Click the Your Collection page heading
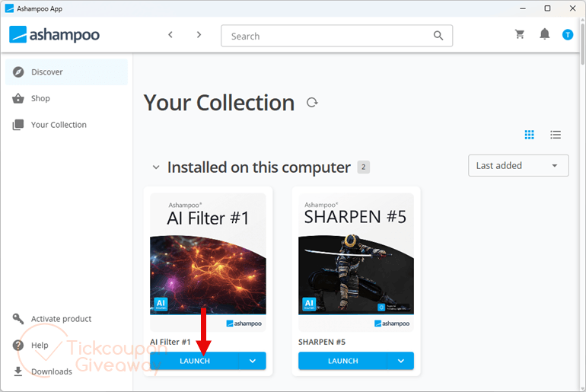This screenshot has height=392, width=586. click(x=219, y=103)
